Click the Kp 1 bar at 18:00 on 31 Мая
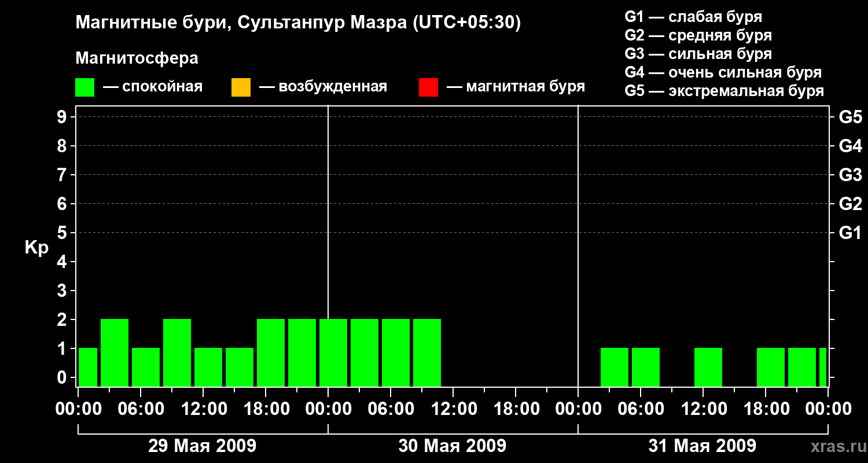Viewport: 868px width, 463px height. coord(771,367)
